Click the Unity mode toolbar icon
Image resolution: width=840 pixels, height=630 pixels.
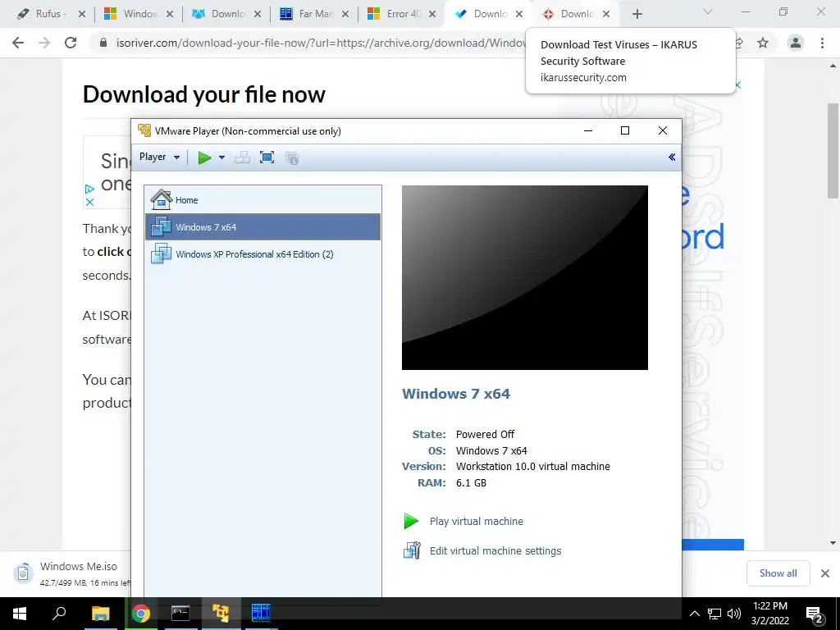[x=292, y=158]
